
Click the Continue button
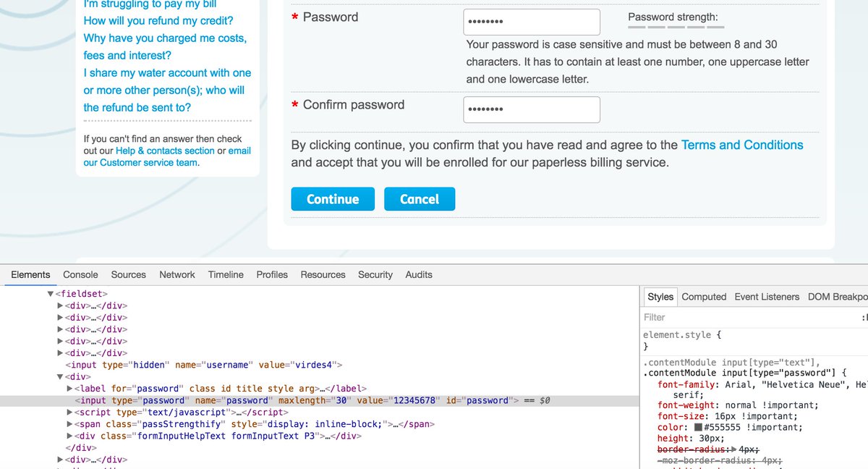(333, 199)
